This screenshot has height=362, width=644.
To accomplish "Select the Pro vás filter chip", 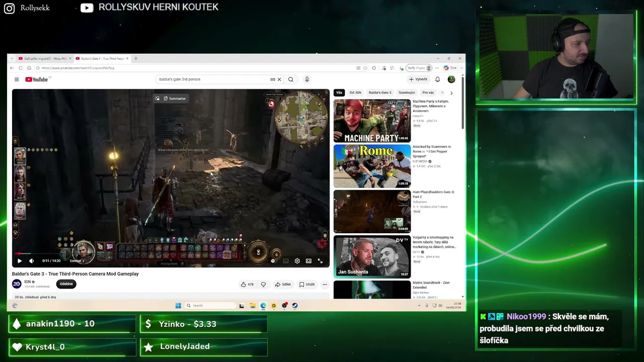I will 428,93.
